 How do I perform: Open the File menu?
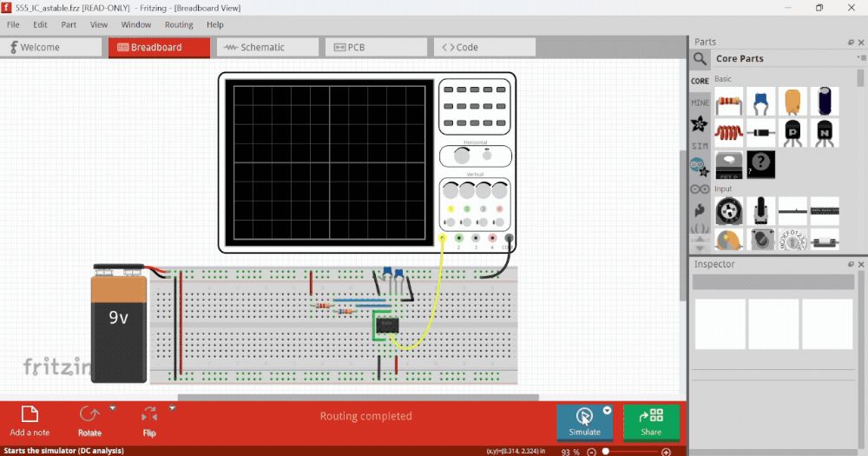pyautogui.click(x=13, y=24)
